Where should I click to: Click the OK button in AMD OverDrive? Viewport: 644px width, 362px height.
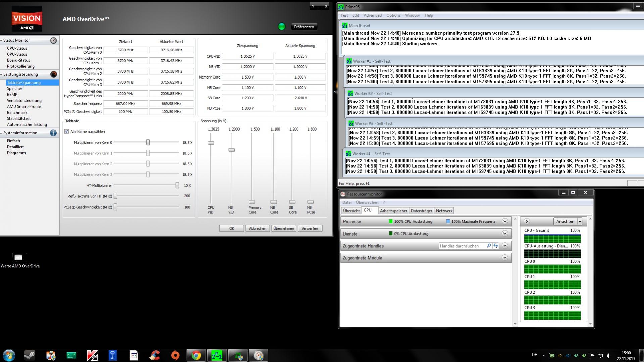click(232, 228)
